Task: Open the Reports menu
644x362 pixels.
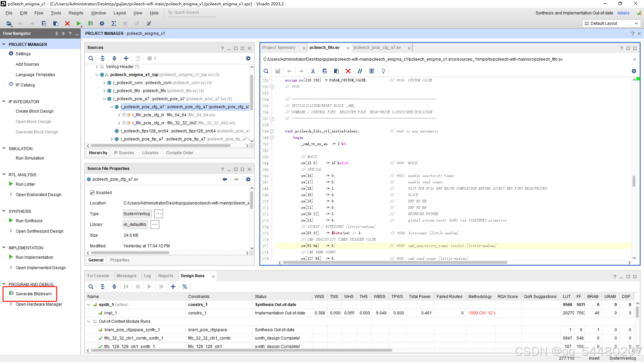Action: [76, 13]
